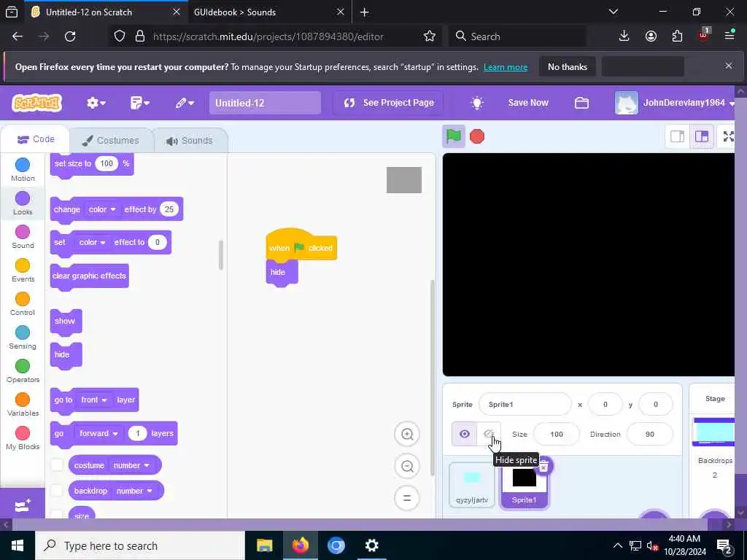Switch to large stage layout

(702, 136)
